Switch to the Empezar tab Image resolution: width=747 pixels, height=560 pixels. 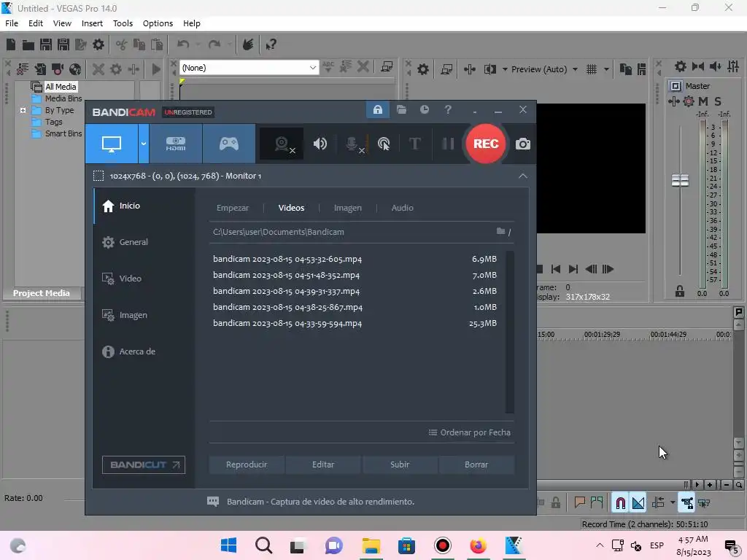233,208
